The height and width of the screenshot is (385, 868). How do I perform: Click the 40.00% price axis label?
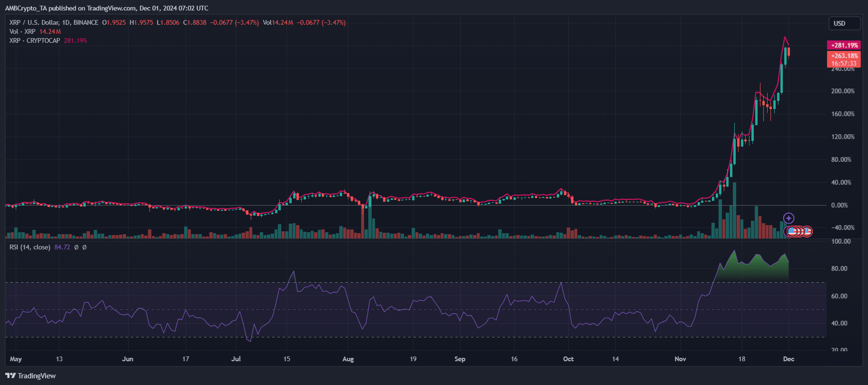pyautogui.click(x=841, y=182)
